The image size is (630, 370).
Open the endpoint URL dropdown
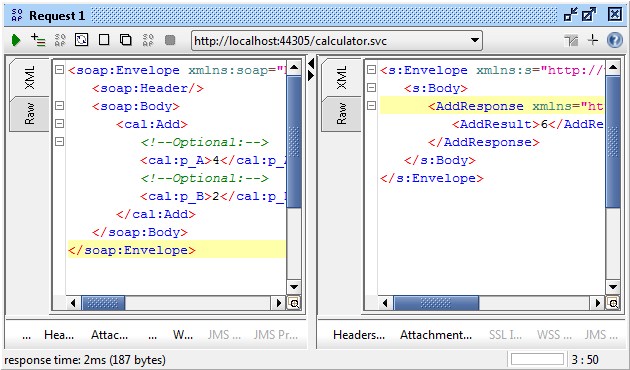pyautogui.click(x=475, y=41)
